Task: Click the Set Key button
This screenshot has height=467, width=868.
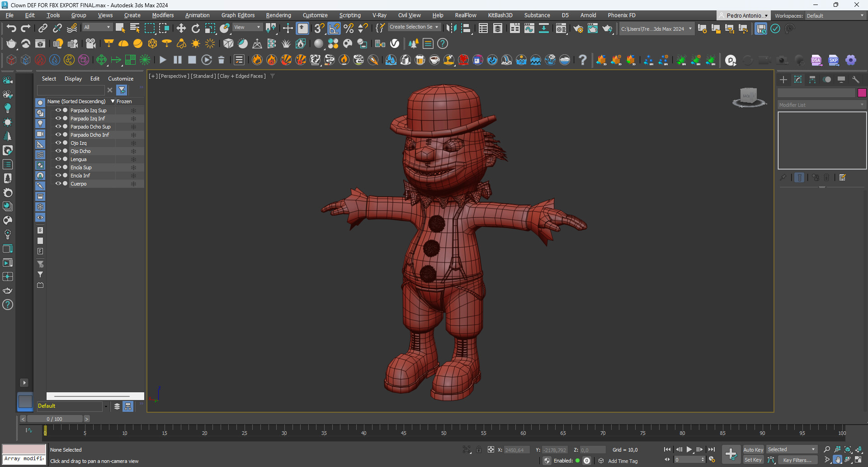Action: click(753, 459)
